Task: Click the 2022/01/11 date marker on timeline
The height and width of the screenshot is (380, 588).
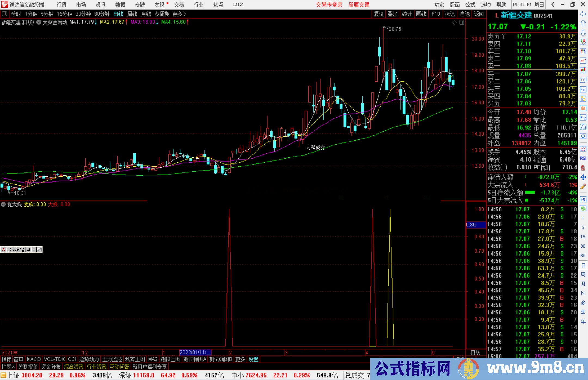Action: tap(195, 352)
